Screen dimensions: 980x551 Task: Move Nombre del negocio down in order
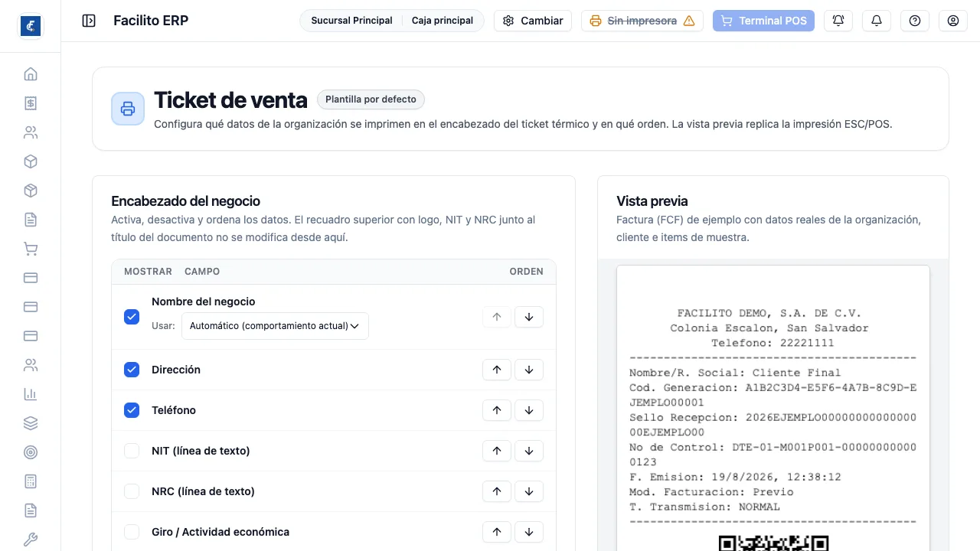(x=529, y=317)
